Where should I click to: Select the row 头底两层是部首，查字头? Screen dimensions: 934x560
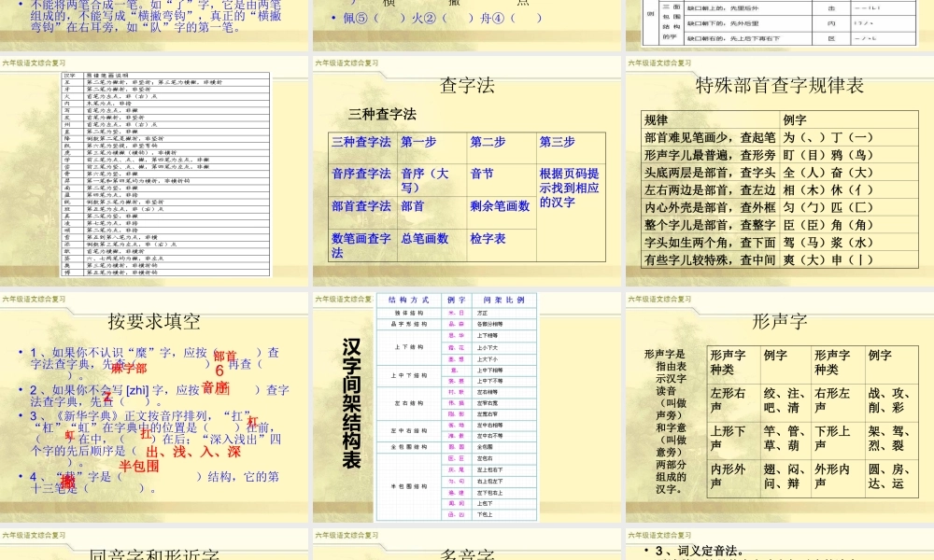[710, 173]
